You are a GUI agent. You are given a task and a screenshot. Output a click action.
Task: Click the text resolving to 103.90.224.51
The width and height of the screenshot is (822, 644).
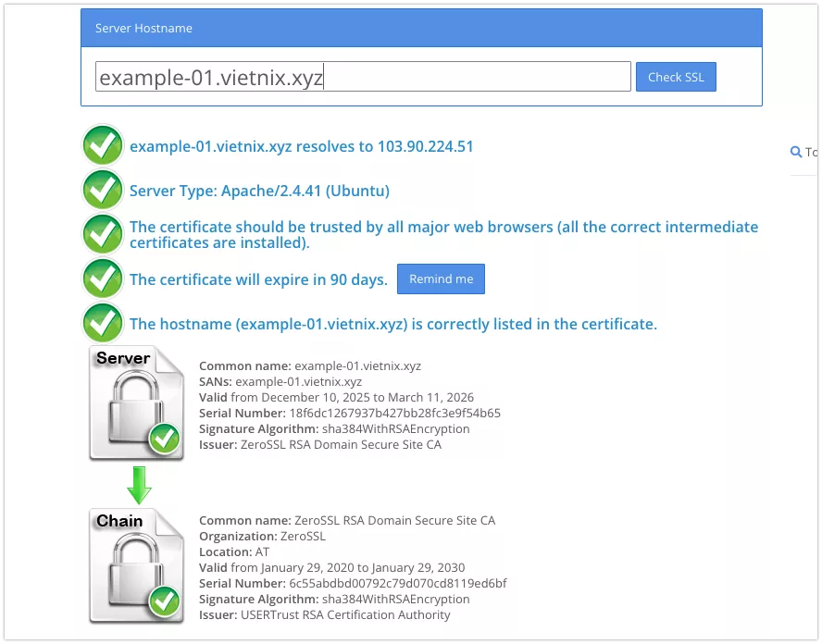[301, 146]
